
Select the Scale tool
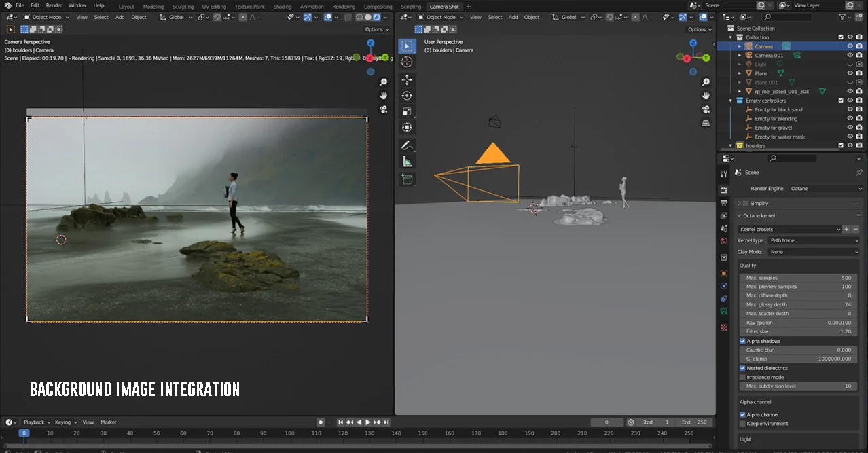[x=407, y=111]
